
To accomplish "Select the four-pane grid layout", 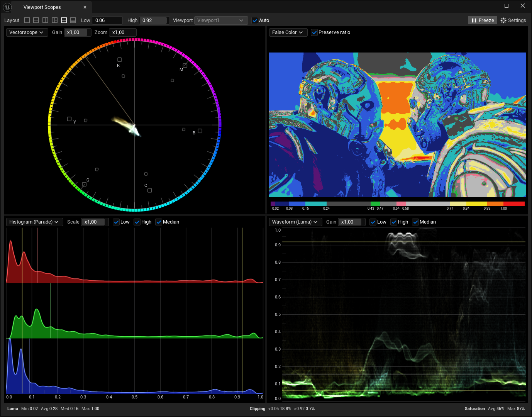I will coord(64,20).
